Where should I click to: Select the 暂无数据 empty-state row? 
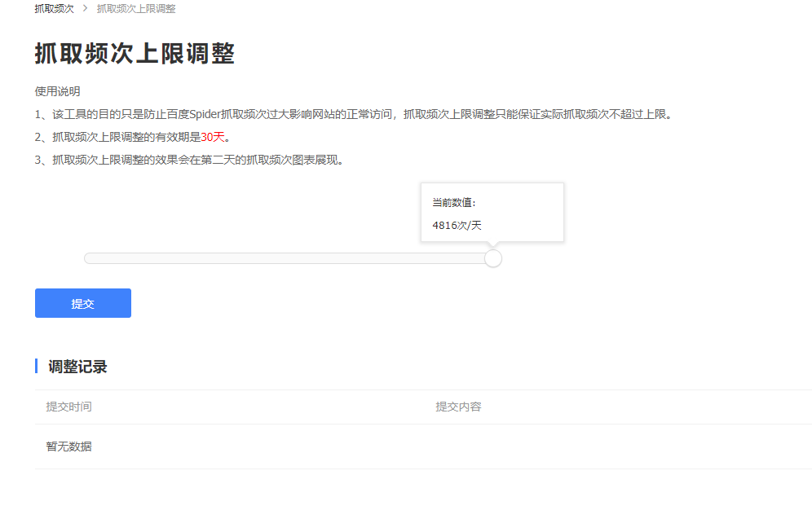click(69, 447)
